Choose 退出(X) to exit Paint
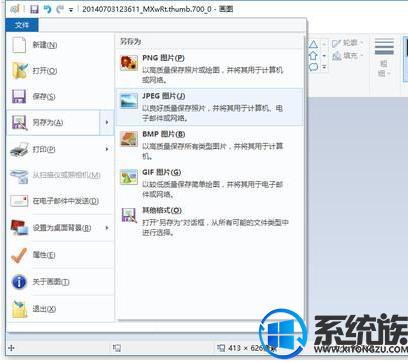The width and height of the screenshot is (408, 362). (x=60, y=309)
